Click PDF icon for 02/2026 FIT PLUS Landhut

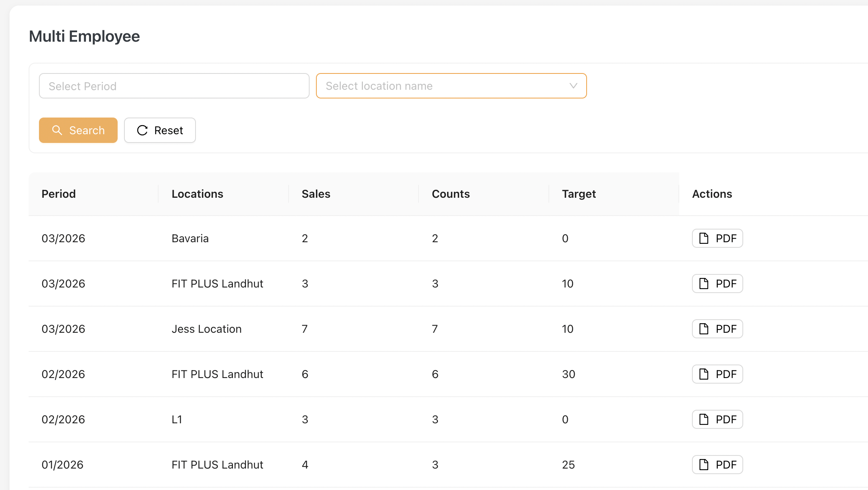[704, 374]
